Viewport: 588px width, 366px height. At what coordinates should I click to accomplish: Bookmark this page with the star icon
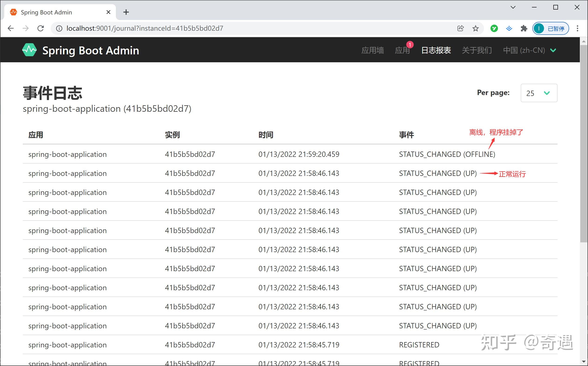tap(476, 28)
